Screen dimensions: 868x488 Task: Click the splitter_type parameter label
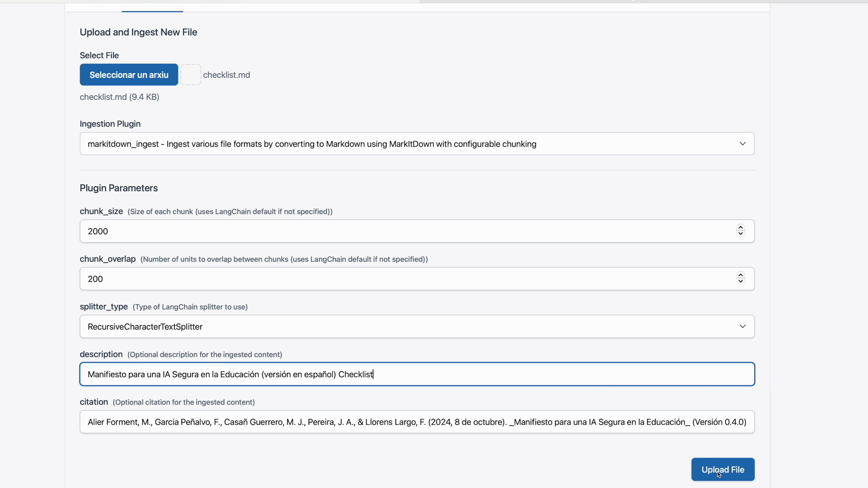point(104,307)
